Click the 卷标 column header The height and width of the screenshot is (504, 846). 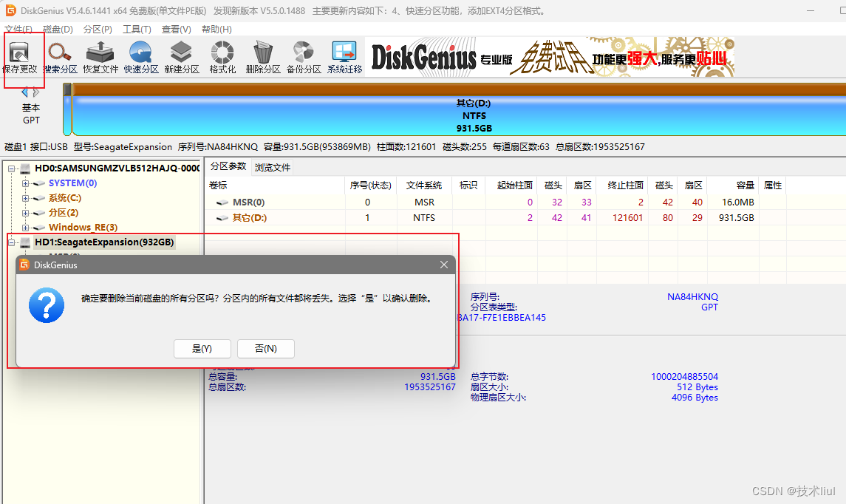275,185
